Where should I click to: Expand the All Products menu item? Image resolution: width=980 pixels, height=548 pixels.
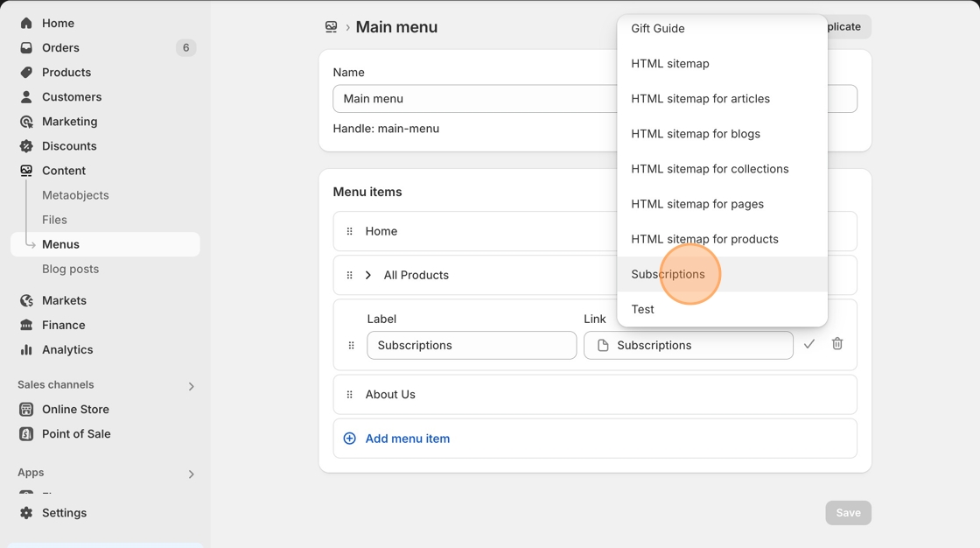(368, 275)
